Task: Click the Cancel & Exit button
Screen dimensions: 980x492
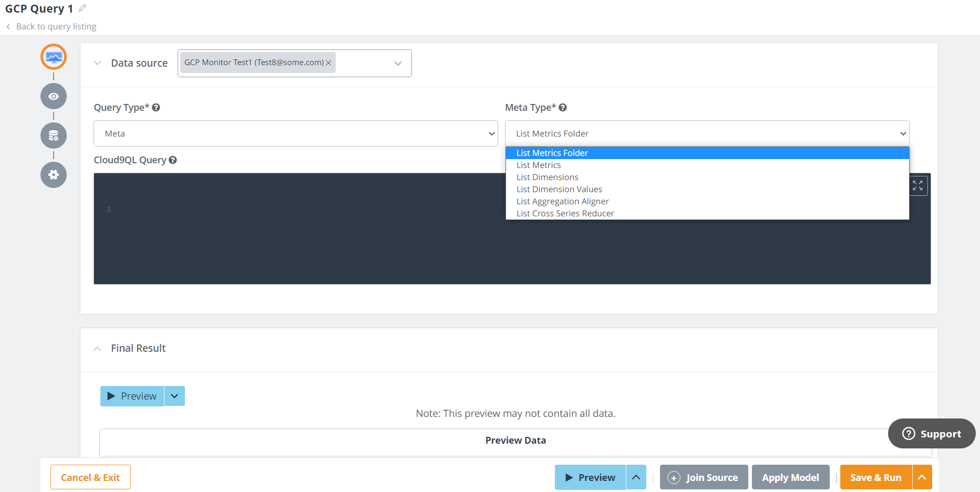Action: (x=90, y=477)
